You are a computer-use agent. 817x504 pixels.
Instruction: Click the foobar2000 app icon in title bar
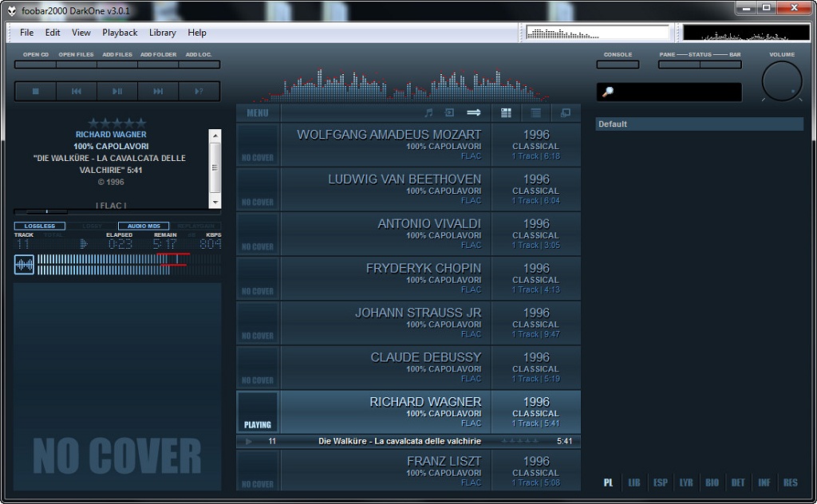pyautogui.click(x=11, y=11)
